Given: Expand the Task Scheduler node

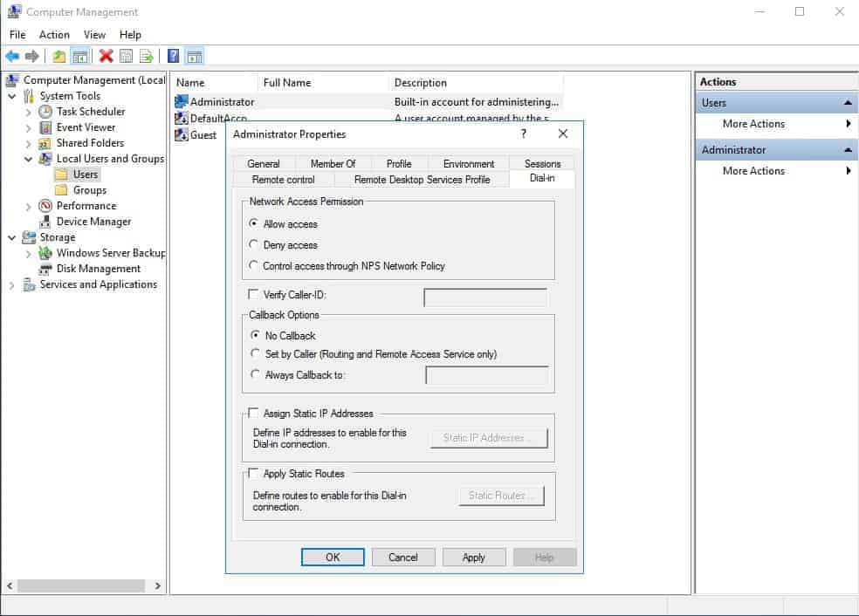Looking at the screenshot, I should (29, 113).
